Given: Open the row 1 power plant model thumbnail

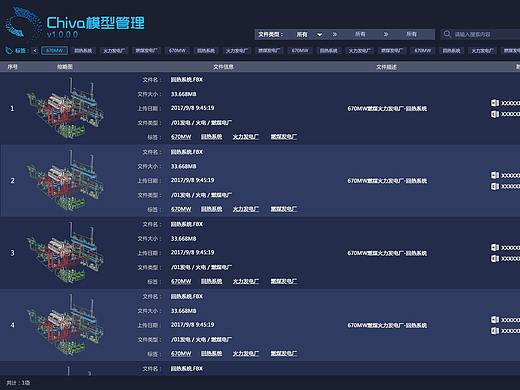Looking at the screenshot, I should [x=65, y=108].
